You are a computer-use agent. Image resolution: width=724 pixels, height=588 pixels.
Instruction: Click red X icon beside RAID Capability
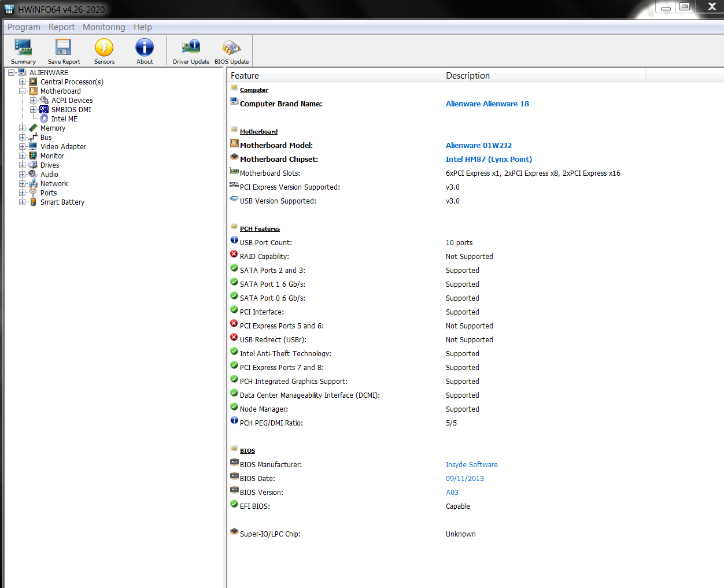[x=234, y=254]
